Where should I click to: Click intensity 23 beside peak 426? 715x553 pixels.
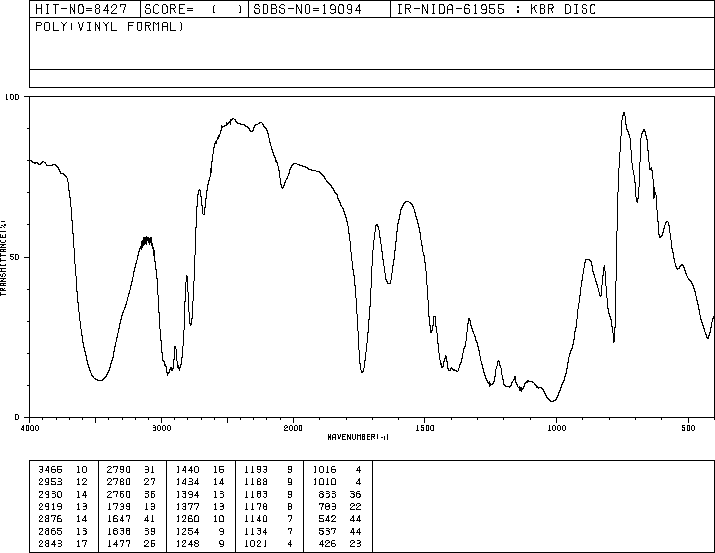coord(356,544)
